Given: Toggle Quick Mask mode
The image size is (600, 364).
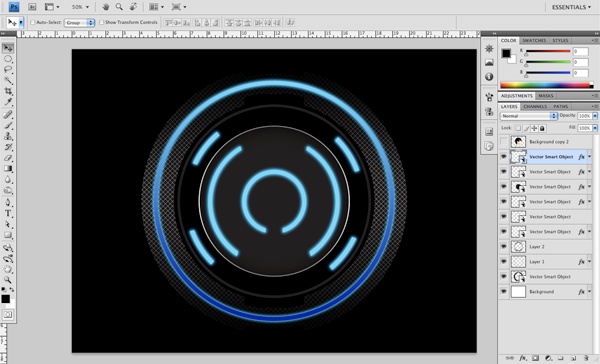Looking at the screenshot, I should click(8, 315).
